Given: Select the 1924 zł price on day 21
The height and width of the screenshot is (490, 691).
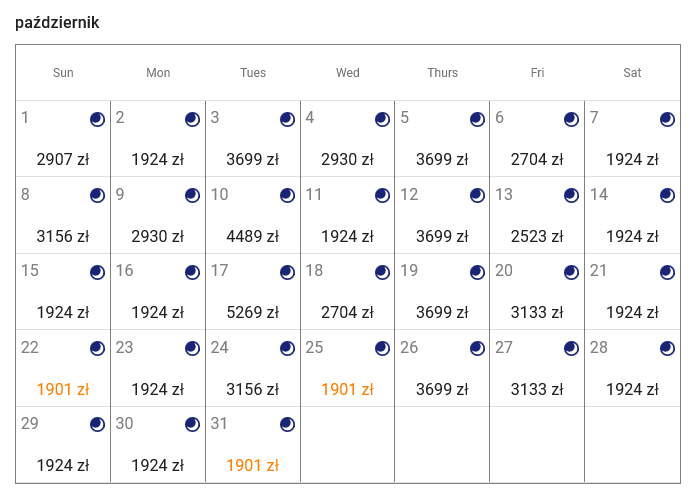Looking at the screenshot, I should click(632, 312).
